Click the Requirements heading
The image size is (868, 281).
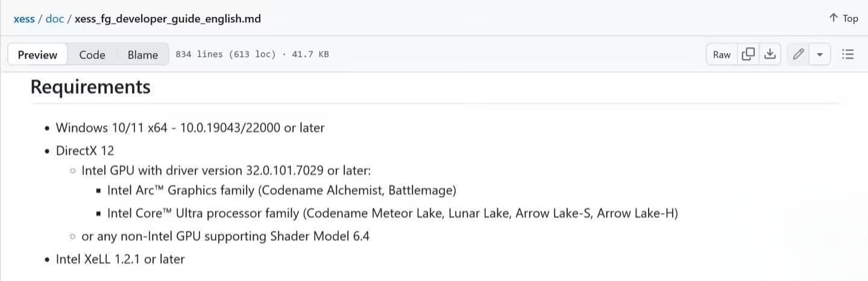(x=90, y=87)
